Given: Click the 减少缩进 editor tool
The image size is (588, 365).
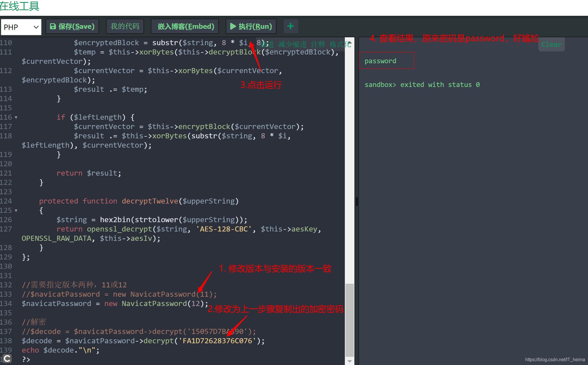Looking at the screenshot, I should pos(292,45).
